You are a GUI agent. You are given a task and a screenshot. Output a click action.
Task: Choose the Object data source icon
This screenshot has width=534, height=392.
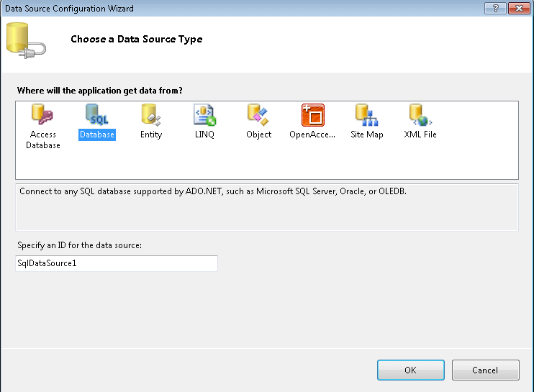click(x=258, y=114)
